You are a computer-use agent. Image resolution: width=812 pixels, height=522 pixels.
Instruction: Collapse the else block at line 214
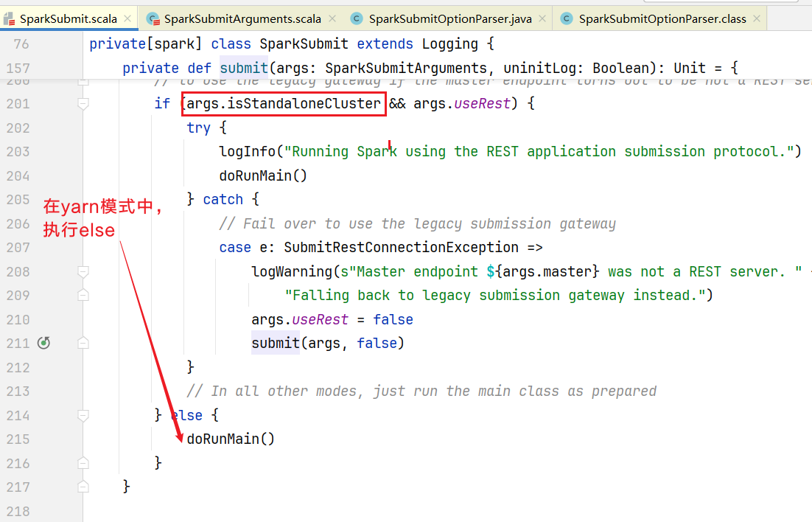point(83,415)
